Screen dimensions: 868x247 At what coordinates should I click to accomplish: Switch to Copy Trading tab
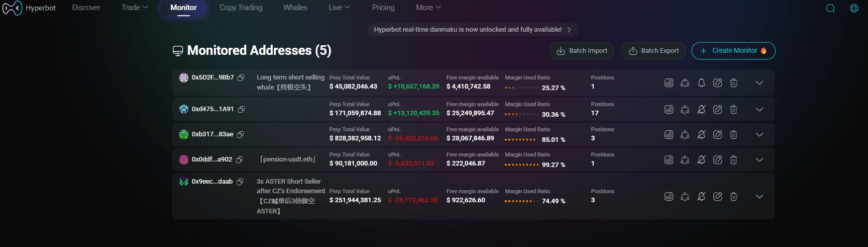point(241,8)
